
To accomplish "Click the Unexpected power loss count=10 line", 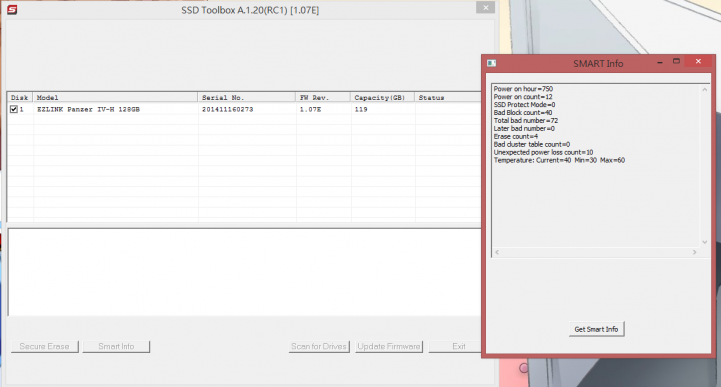I will click(x=544, y=152).
